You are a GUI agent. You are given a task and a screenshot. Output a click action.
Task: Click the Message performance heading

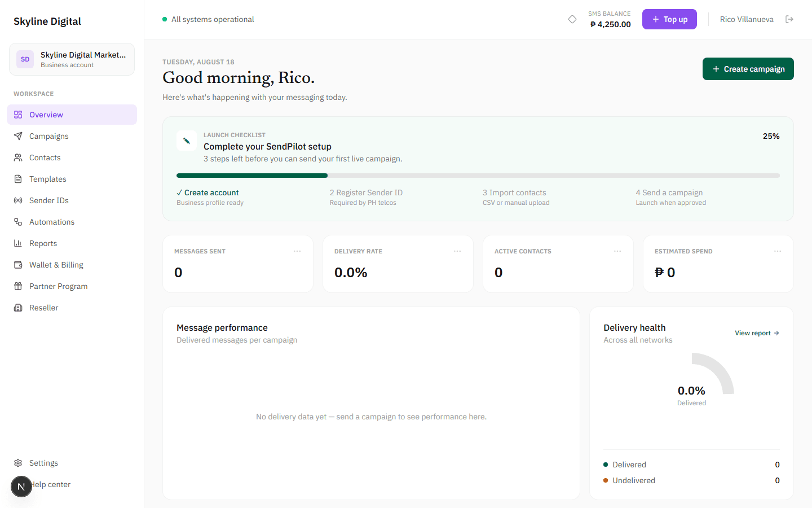click(x=222, y=327)
